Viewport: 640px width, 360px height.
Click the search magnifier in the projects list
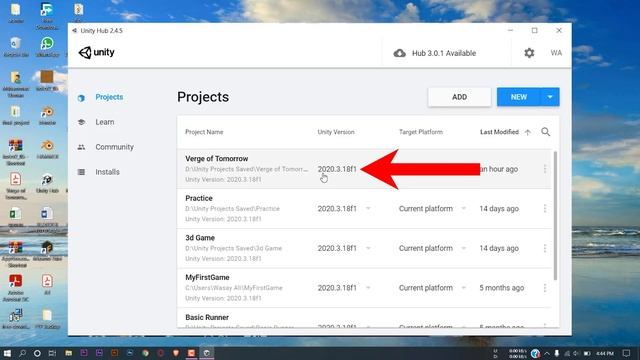coord(546,132)
